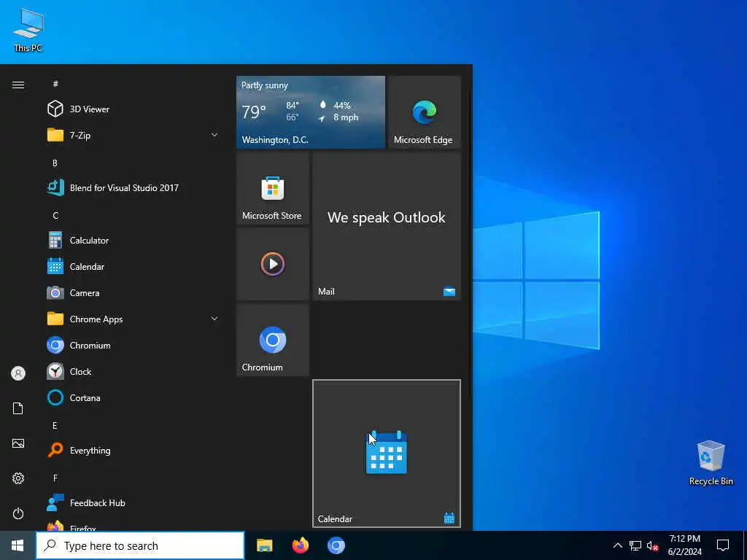The height and width of the screenshot is (560, 747).
Task: Open the Microsoft Store tile
Action: coord(273,188)
